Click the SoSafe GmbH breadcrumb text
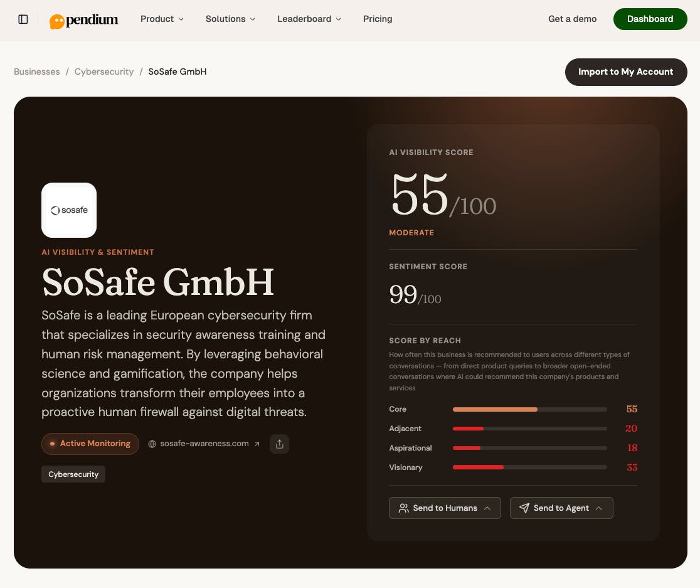 point(178,72)
